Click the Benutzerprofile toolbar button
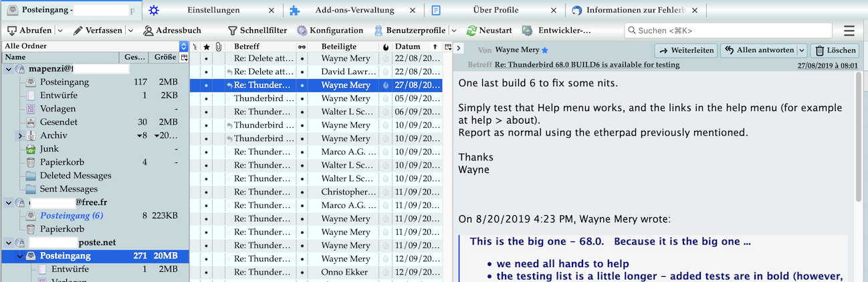 pos(410,31)
